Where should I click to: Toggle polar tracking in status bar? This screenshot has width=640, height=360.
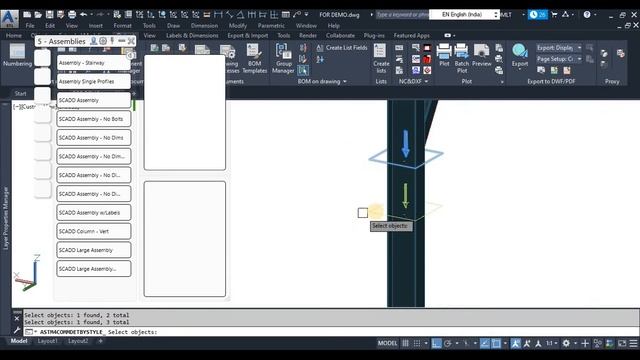click(x=448, y=343)
